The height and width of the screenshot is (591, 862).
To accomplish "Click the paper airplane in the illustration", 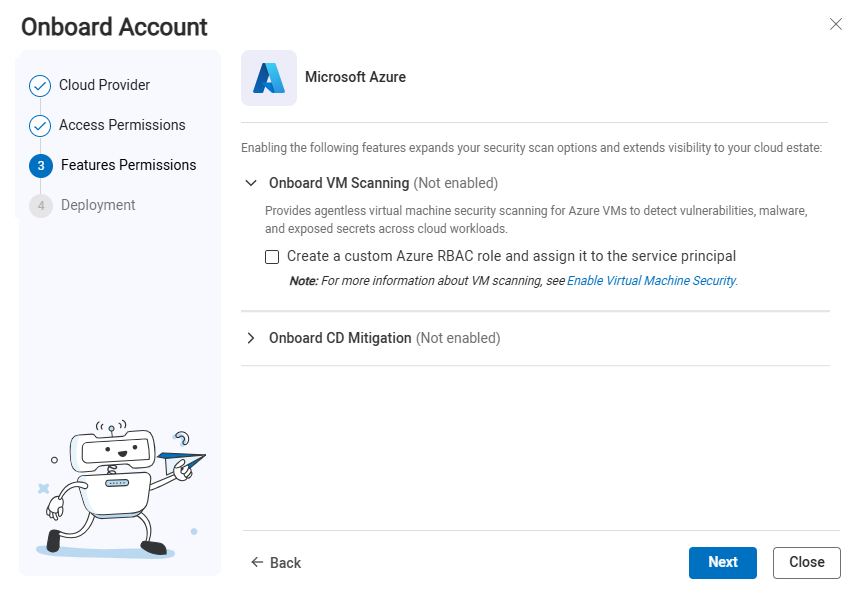I will tap(182, 461).
